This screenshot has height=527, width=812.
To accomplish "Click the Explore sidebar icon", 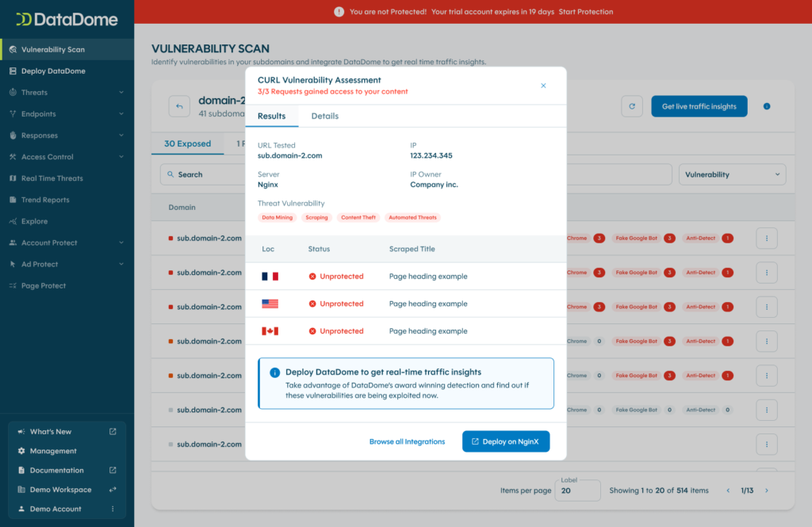I will pyautogui.click(x=13, y=221).
